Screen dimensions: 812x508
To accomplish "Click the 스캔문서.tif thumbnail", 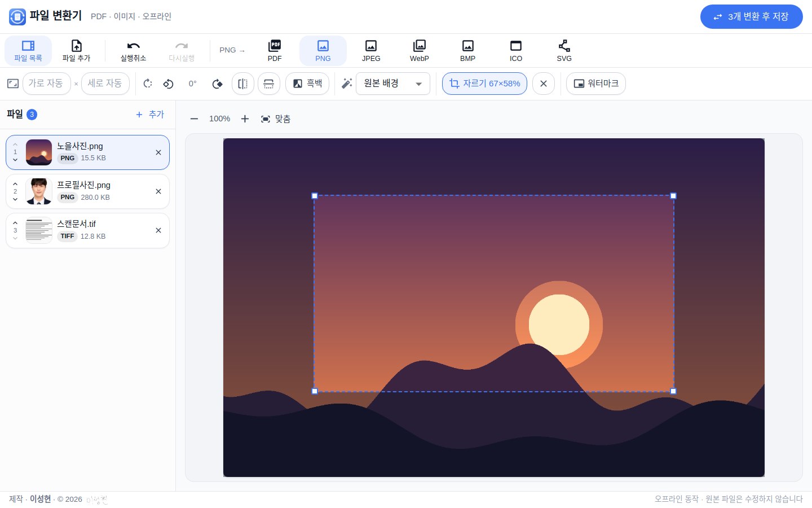I will click(39, 230).
